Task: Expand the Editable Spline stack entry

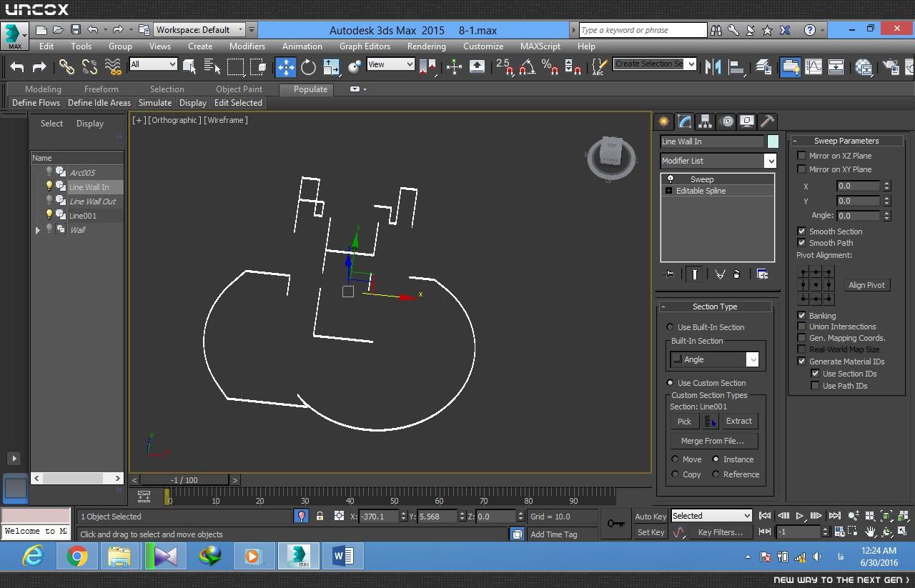Action: coord(668,191)
